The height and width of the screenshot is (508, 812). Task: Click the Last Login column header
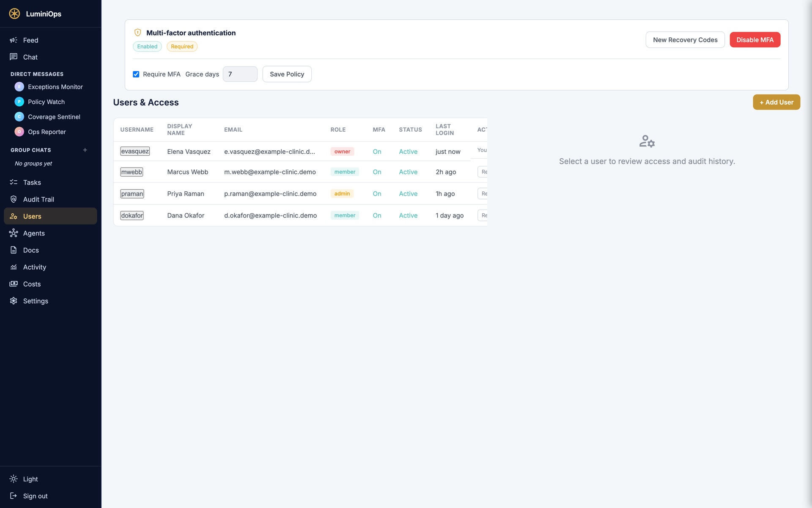444,130
